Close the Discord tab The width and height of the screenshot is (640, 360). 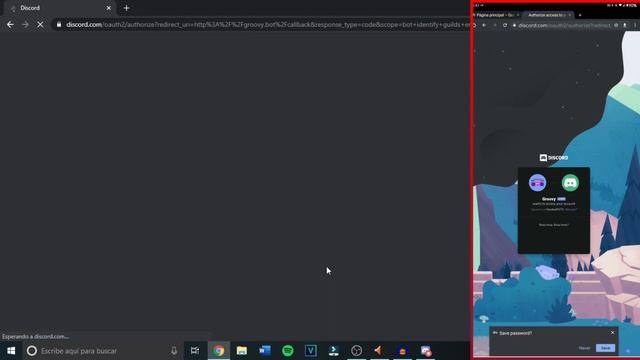tap(109, 8)
